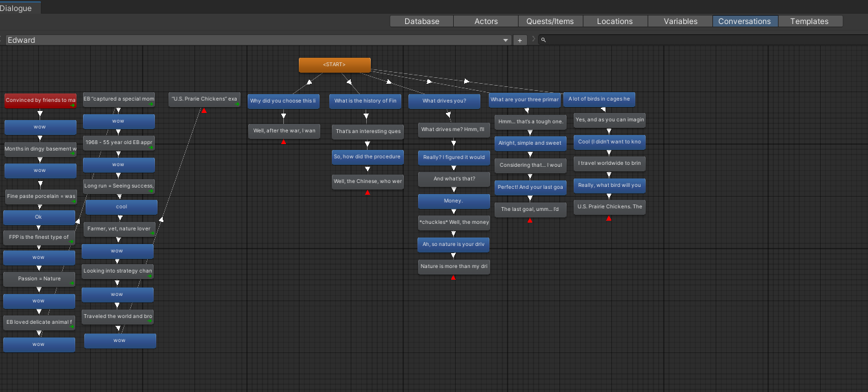Image resolution: width=868 pixels, height=392 pixels.
Task: Switch to the Variables tab
Action: point(681,21)
